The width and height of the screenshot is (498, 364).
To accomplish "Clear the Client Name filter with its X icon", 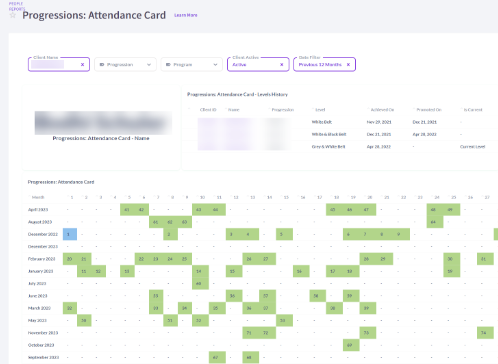I will pos(82,65).
